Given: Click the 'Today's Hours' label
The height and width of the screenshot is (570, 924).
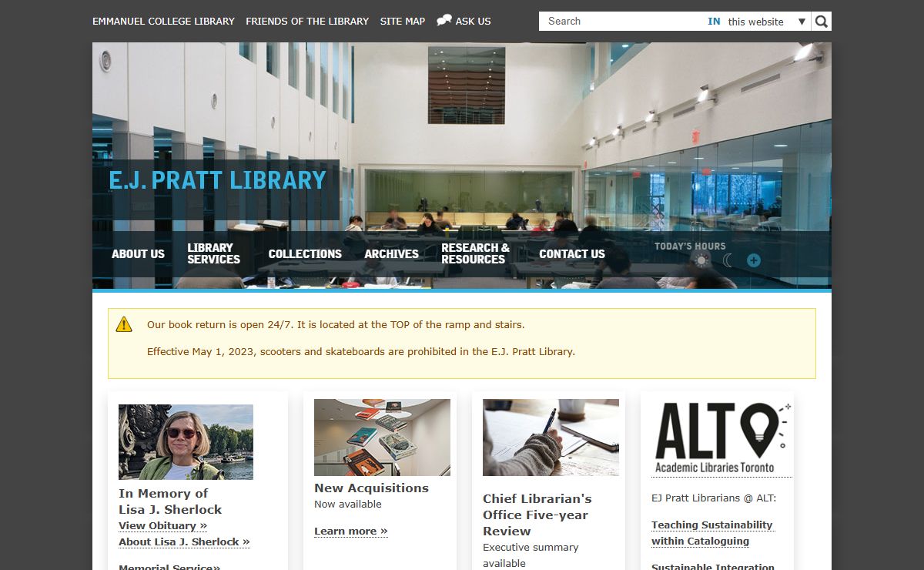Looking at the screenshot, I should [690, 246].
